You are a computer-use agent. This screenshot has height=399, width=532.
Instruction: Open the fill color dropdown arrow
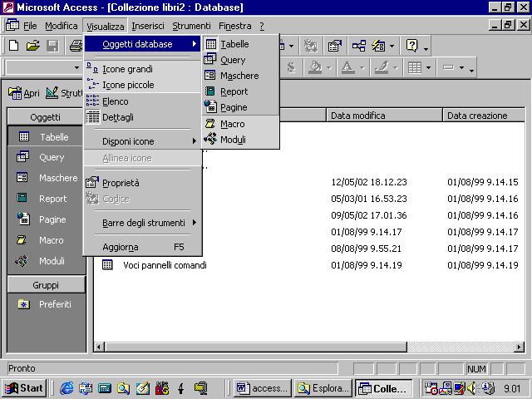click(x=329, y=68)
